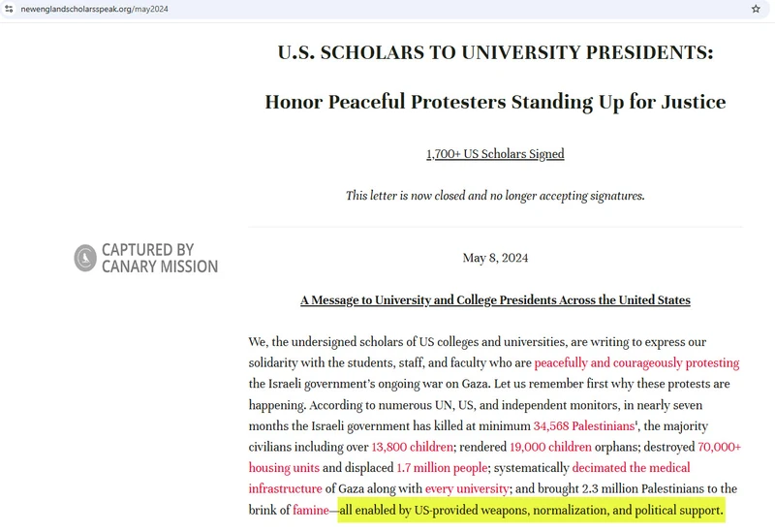The height and width of the screenshot is (532, 775).
Task: Click the "every university" link
Action: tap(467, 489)
